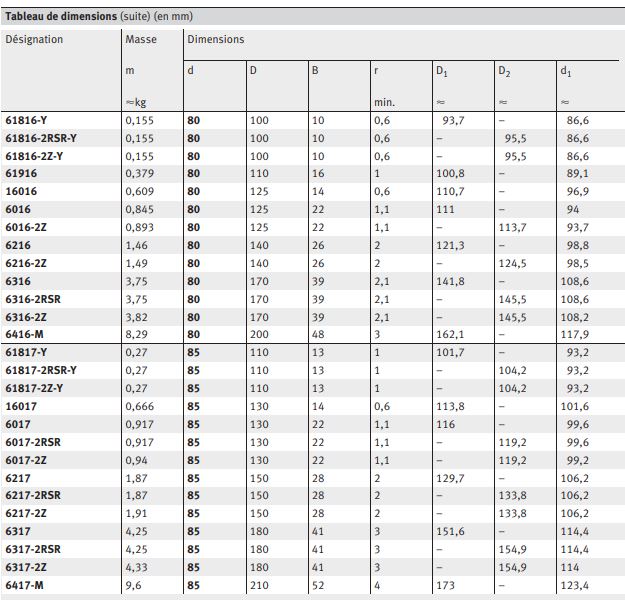Select designation 16017

(21, 406)
